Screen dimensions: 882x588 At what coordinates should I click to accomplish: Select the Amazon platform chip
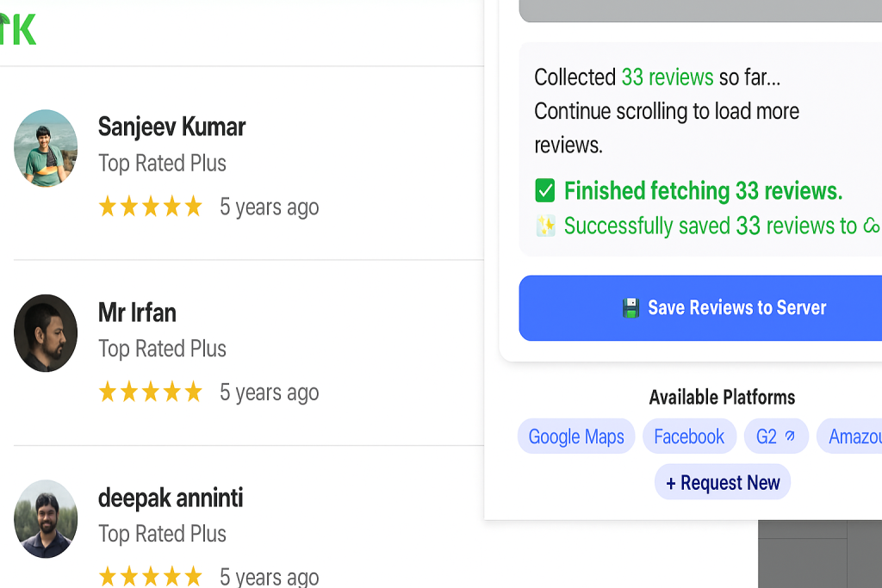coord(853,436)
